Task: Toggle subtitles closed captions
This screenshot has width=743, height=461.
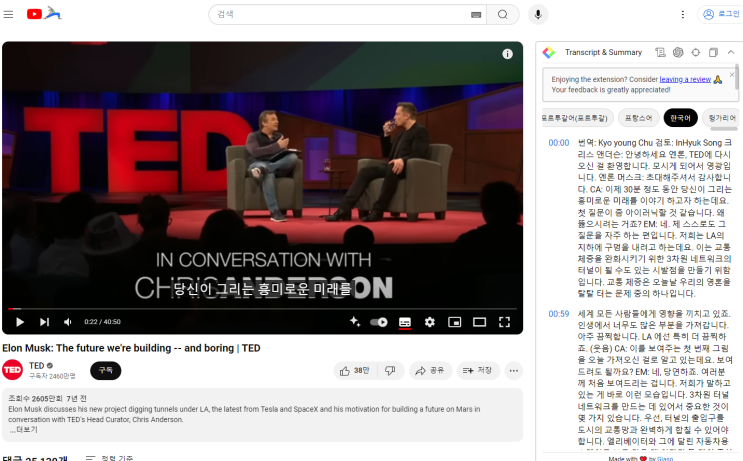Action: tap(405, 322)
